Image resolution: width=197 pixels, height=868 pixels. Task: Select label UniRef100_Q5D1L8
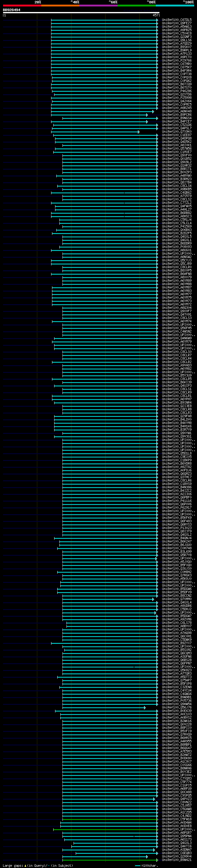[176, 454]
